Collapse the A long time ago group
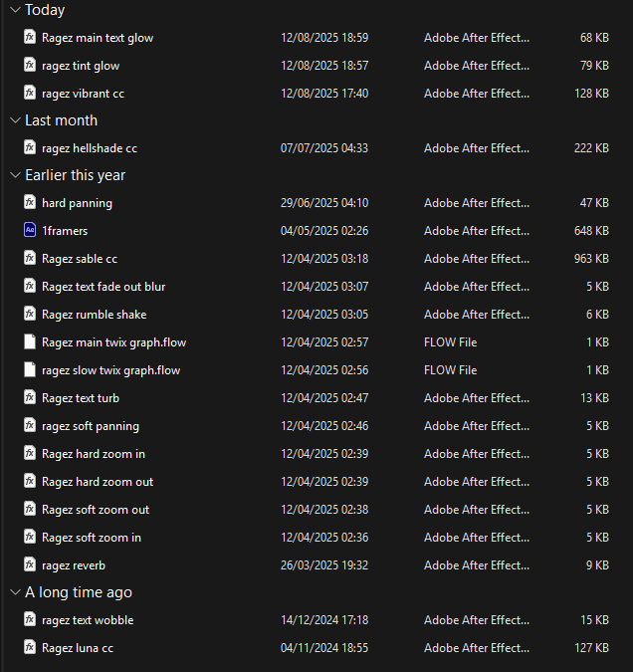633x672 pixels. click(x=14, y=592)
